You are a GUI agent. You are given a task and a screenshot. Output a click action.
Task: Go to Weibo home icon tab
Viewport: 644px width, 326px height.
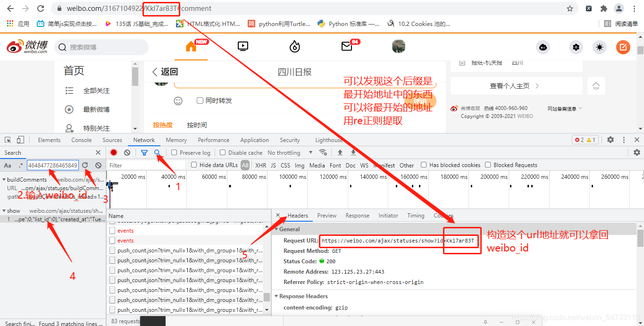pos(191,46)
